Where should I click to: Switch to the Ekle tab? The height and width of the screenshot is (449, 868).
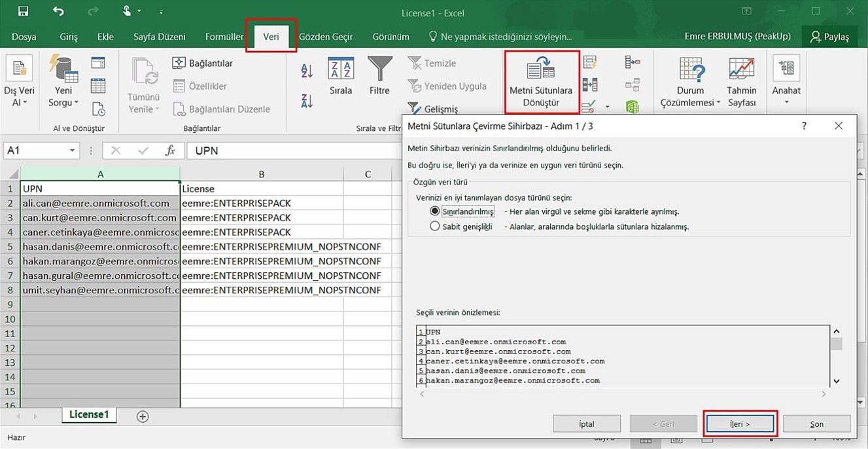click(x=105, y=37)
